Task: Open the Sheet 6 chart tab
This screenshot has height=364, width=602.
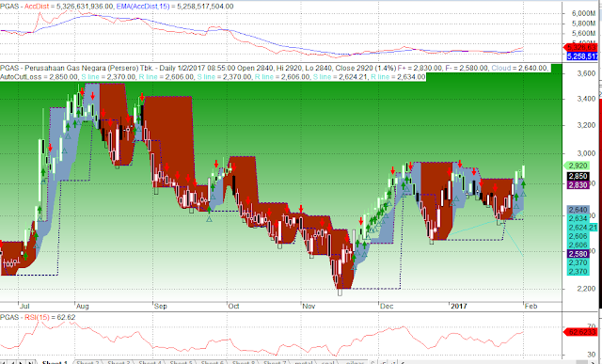Action: pyautogui.click(x=212, y=362)
